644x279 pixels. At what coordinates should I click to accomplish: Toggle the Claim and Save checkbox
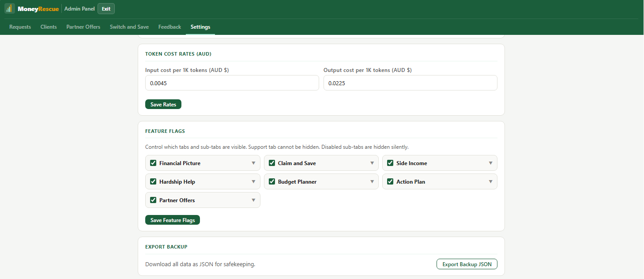(272, 163)
